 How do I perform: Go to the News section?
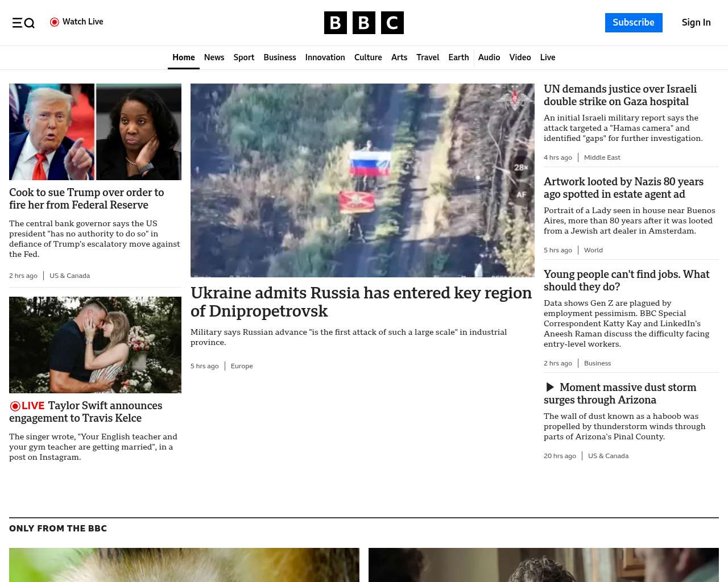[x=214, y=57]
